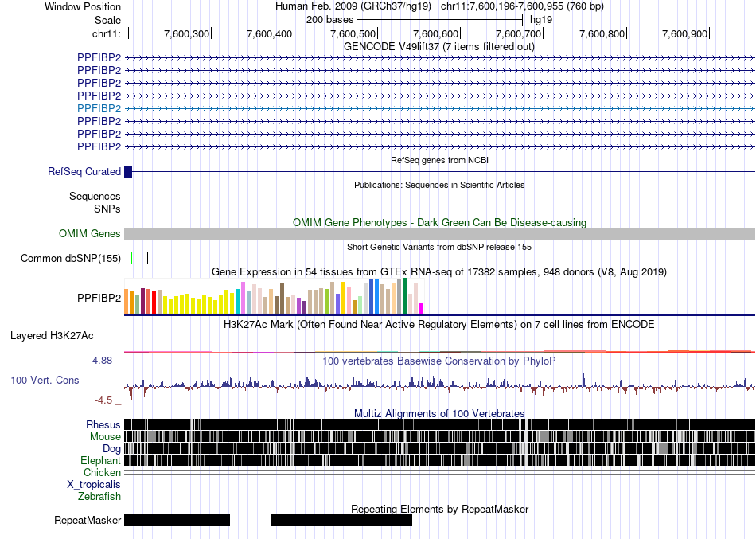Click the Mouse species label
Screen dimensions: 756x539
click(105, 437)
